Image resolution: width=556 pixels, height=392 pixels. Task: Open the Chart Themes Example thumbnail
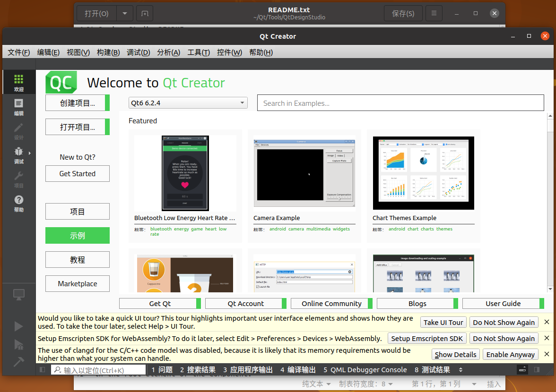(x=424, y=173)
